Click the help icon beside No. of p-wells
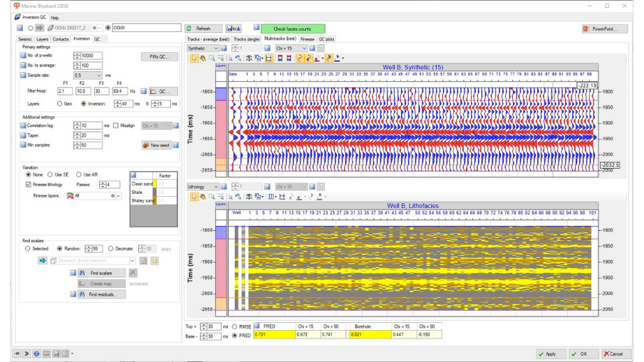This screenshot has height=362, width=644. click(x=23, y=56)
